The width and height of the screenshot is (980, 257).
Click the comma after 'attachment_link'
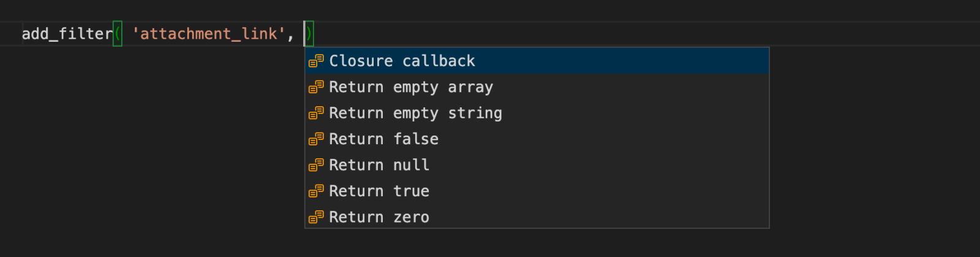[x=290, y=36]
